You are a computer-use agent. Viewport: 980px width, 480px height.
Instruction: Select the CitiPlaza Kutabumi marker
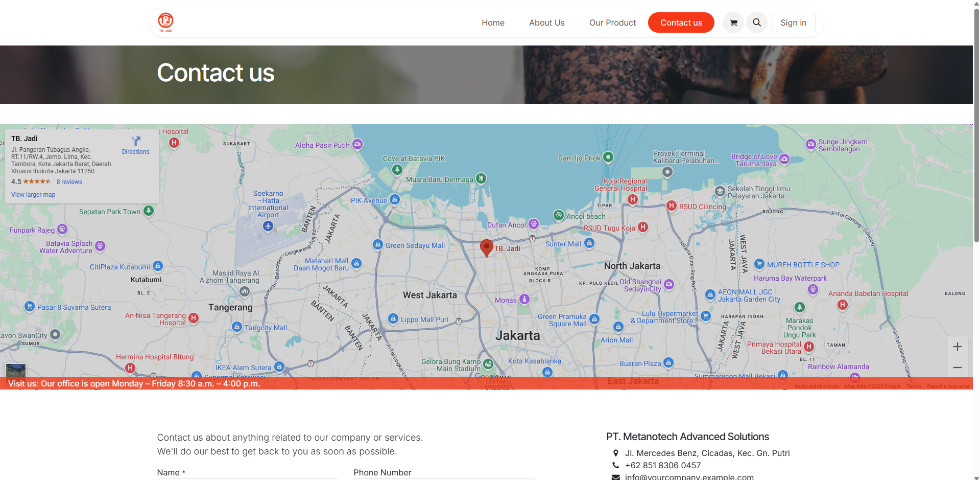coord(158,266)
